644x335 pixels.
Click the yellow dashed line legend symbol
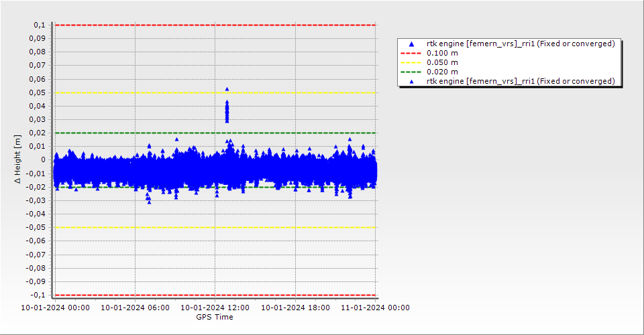click(x=412, y=62)
